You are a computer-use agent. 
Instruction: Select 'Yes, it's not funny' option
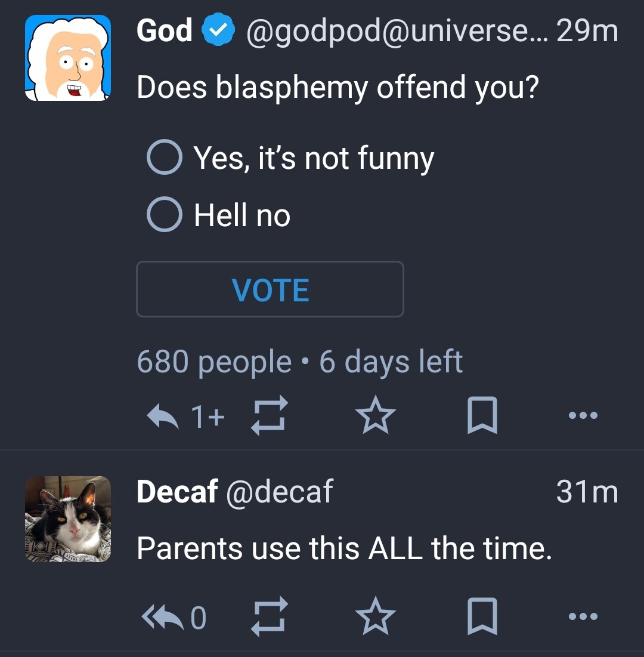(x=165, y=158)
